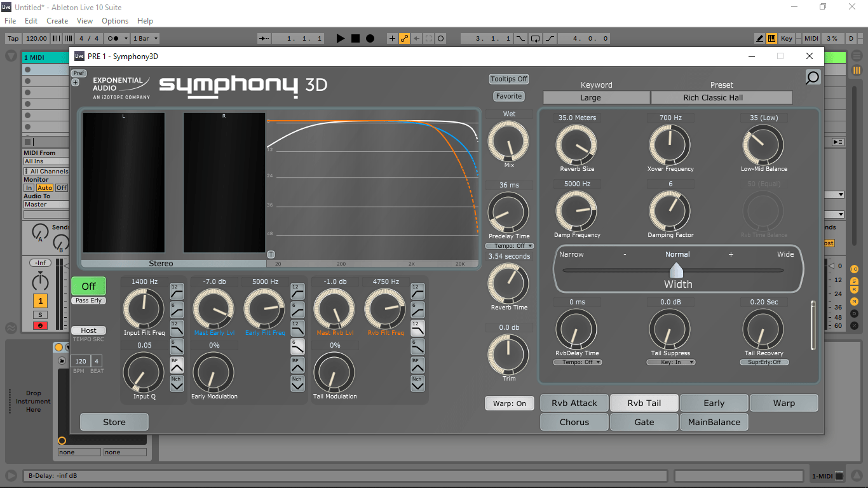The width and height of the screenshot is (868, 488).
Task: Choose the 12 dB low-pass for Rvb filter
Action: coord(417,327)
